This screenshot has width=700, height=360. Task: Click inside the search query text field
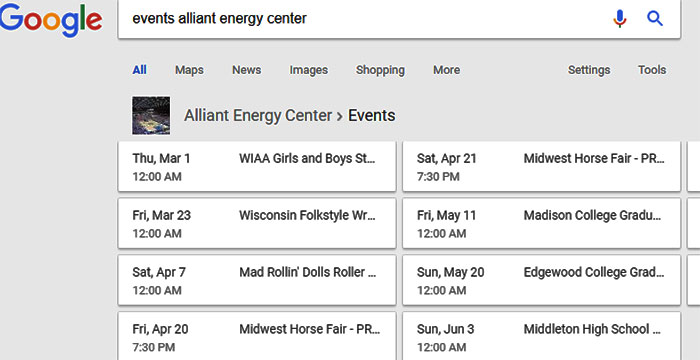coord(364,19)
